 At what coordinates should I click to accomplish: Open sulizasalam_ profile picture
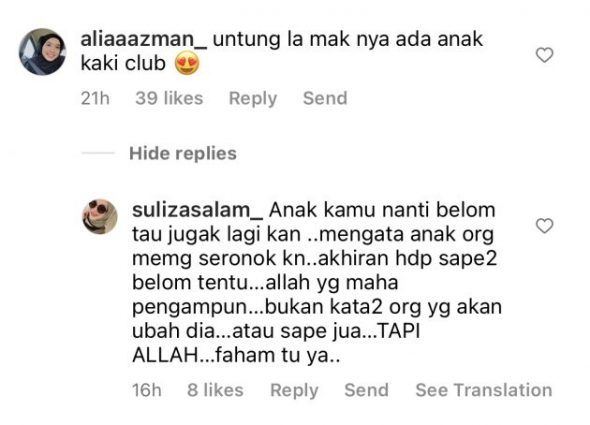(x=100, y=216)
